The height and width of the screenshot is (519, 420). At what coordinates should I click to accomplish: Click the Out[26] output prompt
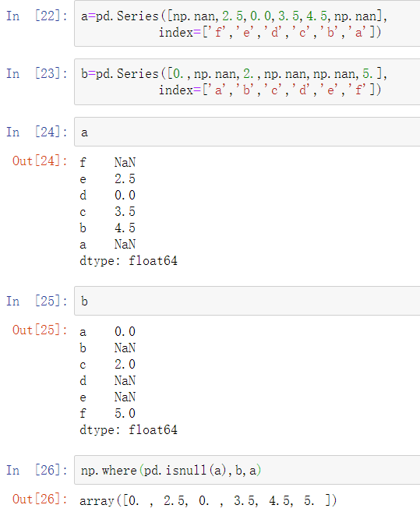coord(40,500)
